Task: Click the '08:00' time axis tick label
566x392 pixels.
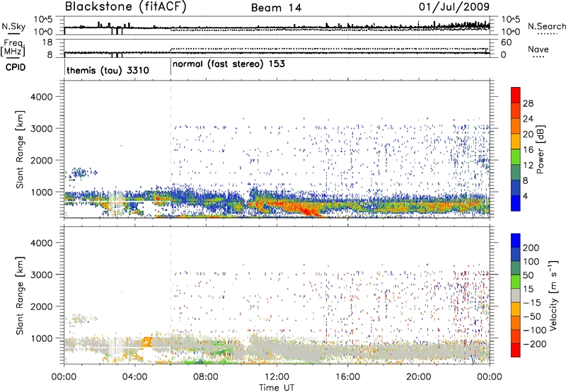Action: [205, 377]
